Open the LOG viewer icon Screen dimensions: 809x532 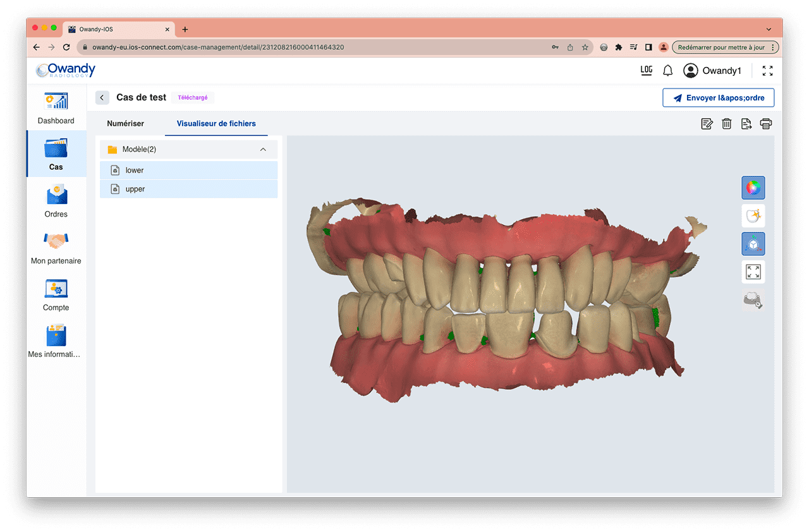pos(646,71)
